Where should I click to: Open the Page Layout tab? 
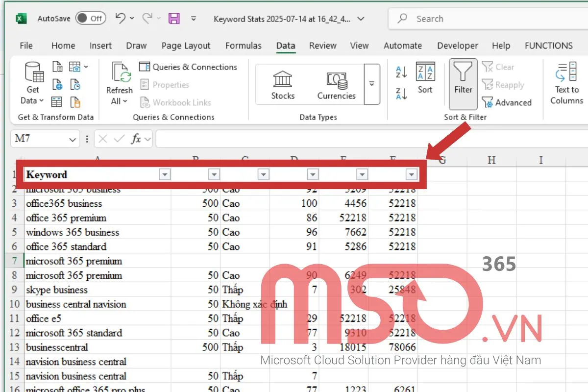point(186,46)
